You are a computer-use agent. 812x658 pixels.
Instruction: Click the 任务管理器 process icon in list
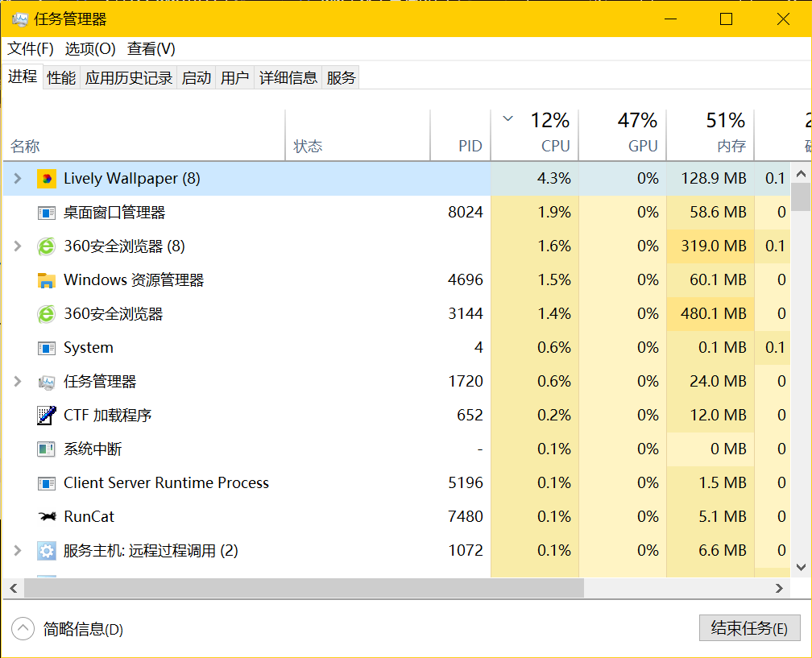tap(47, 382)
